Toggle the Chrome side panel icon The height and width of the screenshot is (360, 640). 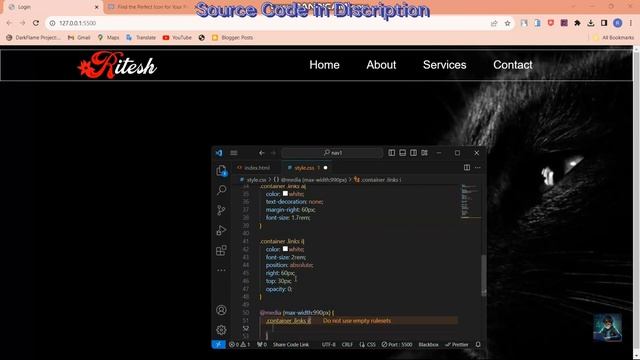pos(604,23)
